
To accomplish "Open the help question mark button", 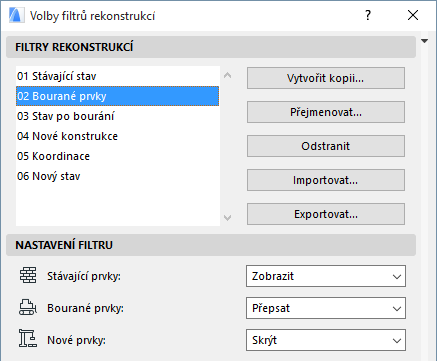I will click(x=368, y=15).
